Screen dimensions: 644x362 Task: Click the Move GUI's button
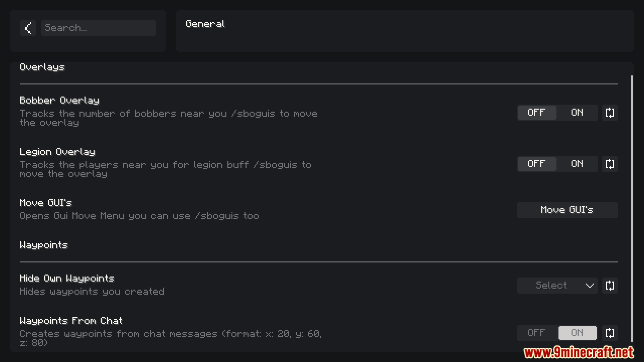[x=567, y=210]
